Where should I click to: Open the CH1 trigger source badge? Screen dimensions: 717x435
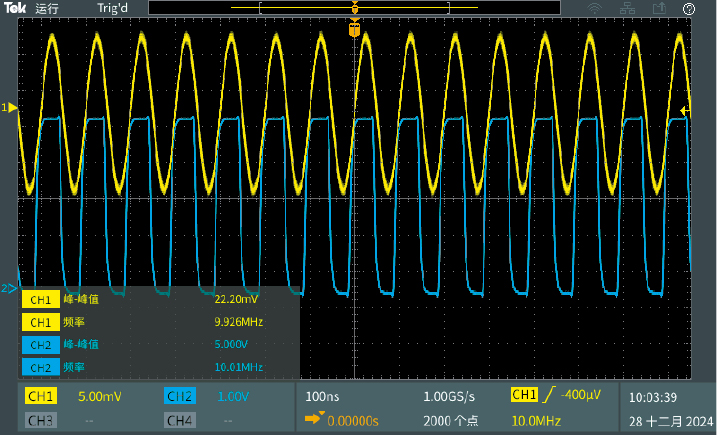point(524,396)
